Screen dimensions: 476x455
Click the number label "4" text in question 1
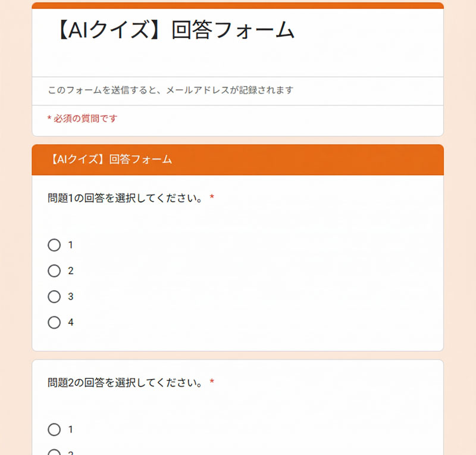point(71,322)
